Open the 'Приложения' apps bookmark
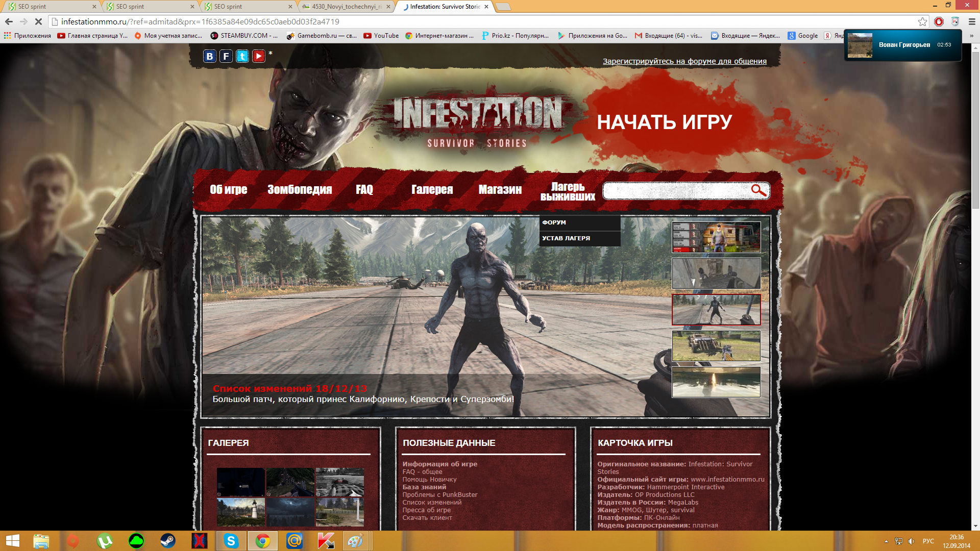Image resolution: width=980 pixels, height=551 pixels. 28,36
